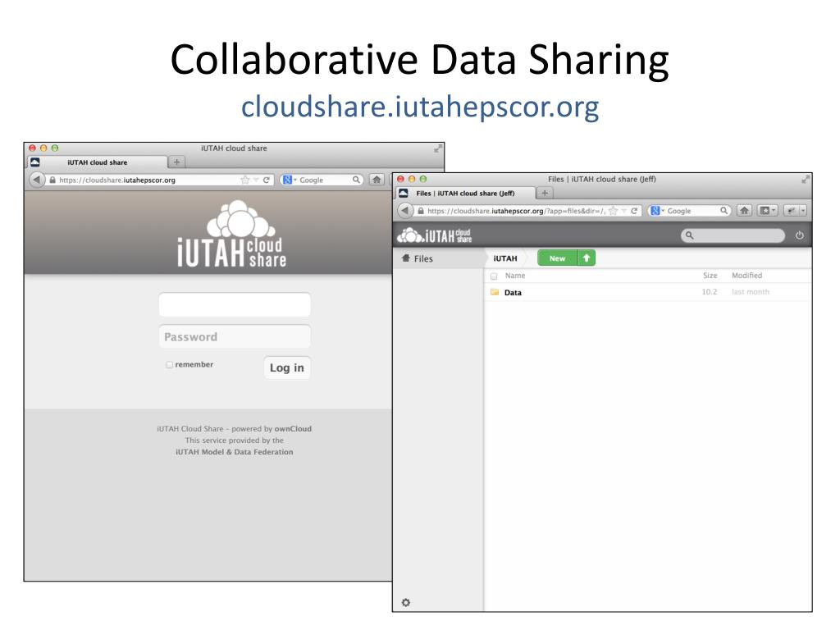Click the 'last month' modified value

(750, 292)
